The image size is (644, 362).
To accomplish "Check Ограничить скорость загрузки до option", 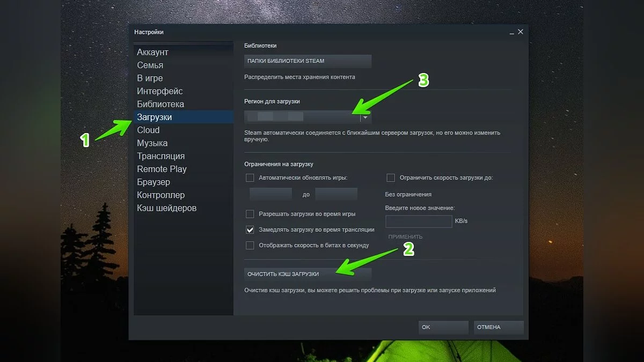I will 391,178.
